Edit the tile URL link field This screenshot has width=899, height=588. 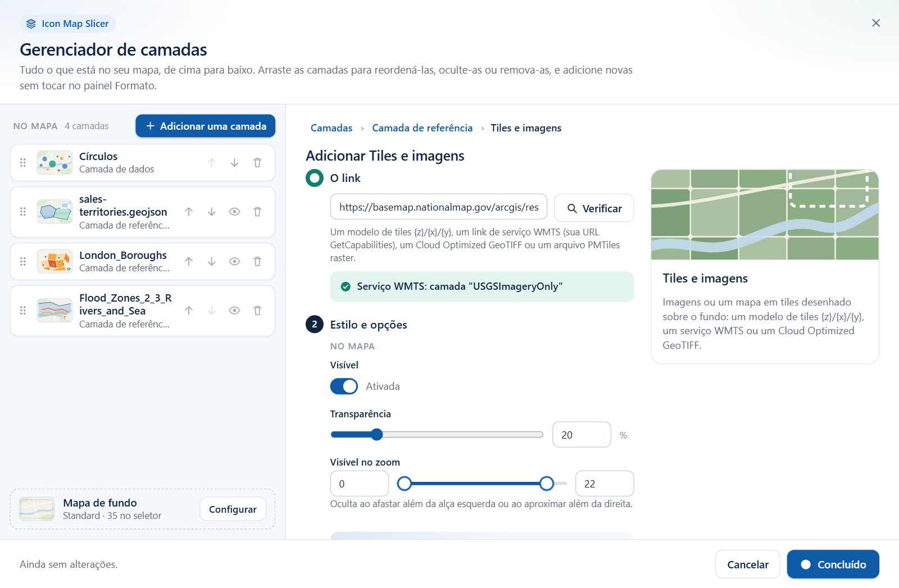tap(439, 207)
